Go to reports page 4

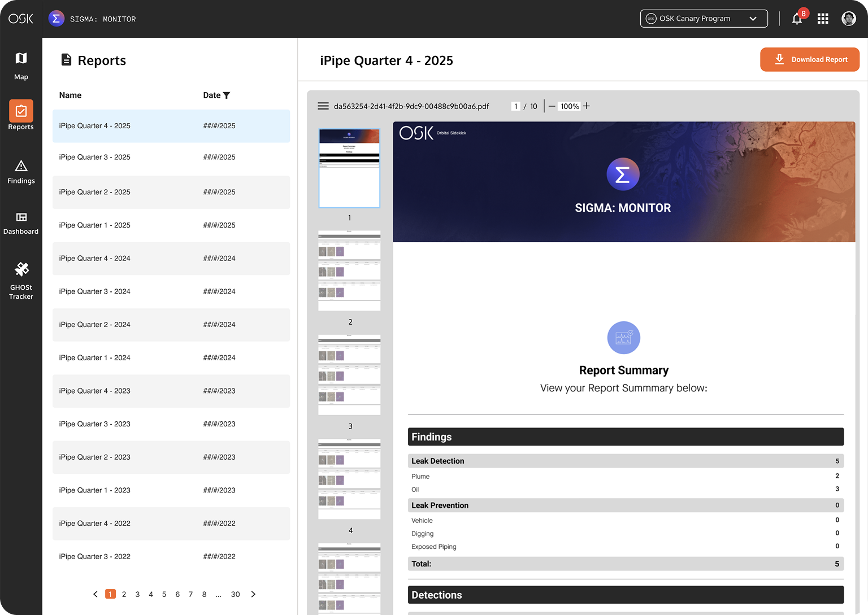(x=151, y=594)
